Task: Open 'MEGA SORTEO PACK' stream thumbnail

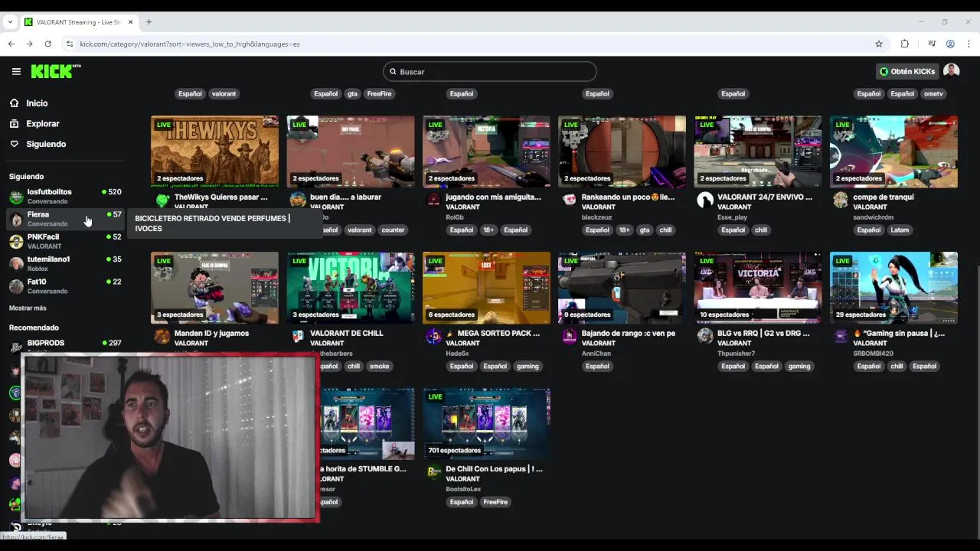Action: click(486, 288)
